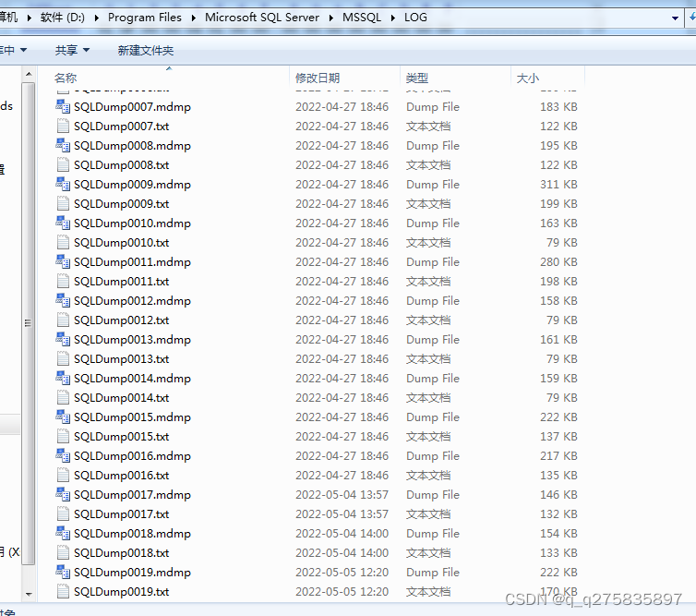Viewport: 696px width, 616px height.
Task: Click the 146 KB size value
Action: click(x=558, y=494)
